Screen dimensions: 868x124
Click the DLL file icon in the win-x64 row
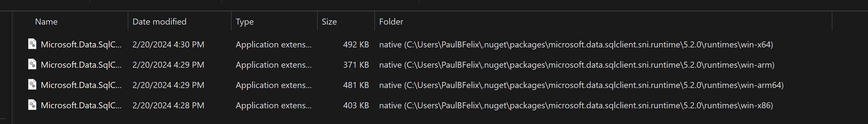point(32,44)
